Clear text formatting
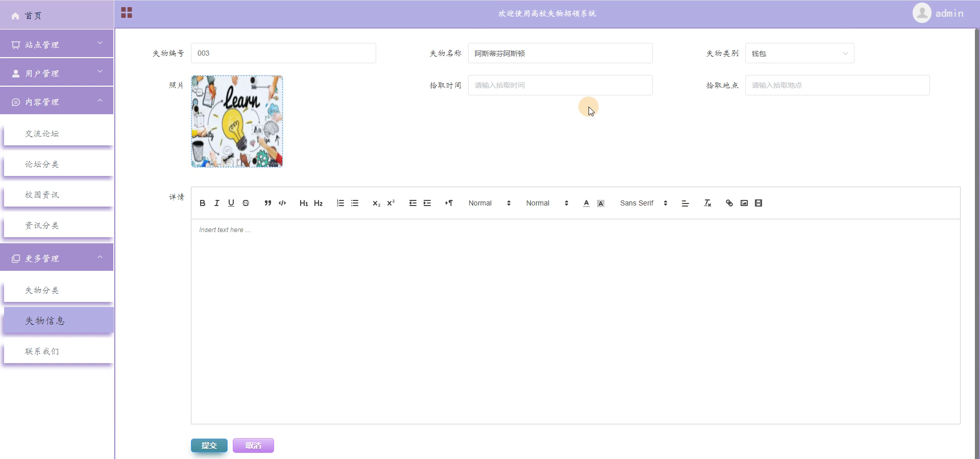The image size is (980, 459). [x=707, y=203]
